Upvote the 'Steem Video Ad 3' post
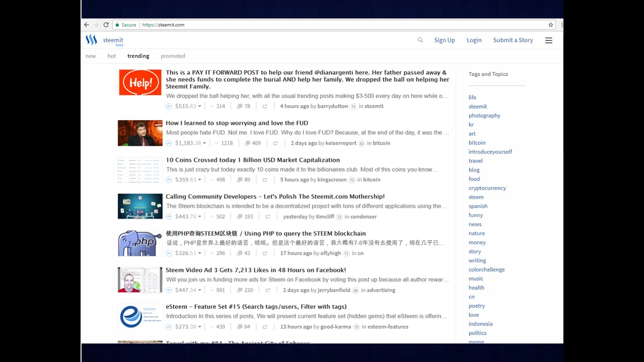Viewport: 644px width, 362px height. (169, 290)
